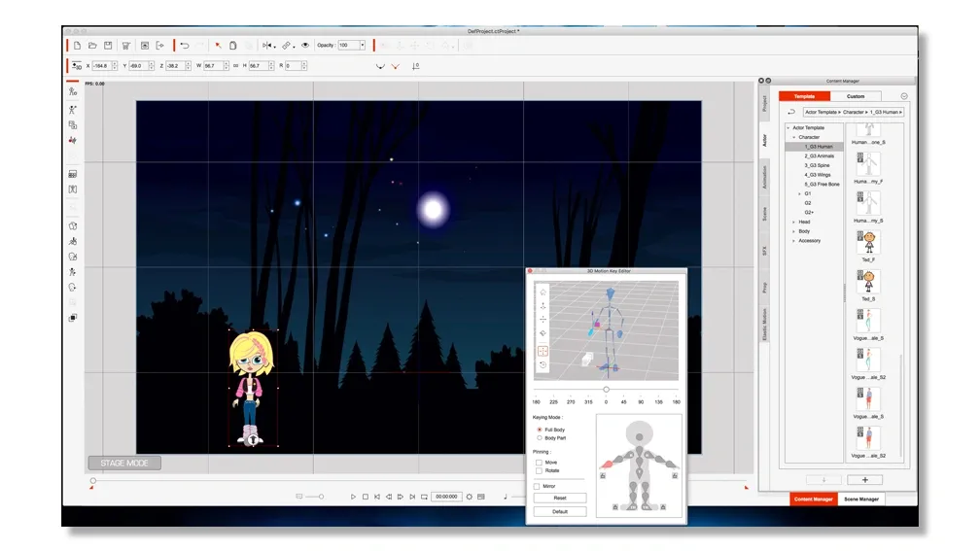This screenshot has width=980, height=551.
Task: Select 2_G3 Animals in the tree
Action: tap(820, 156)
